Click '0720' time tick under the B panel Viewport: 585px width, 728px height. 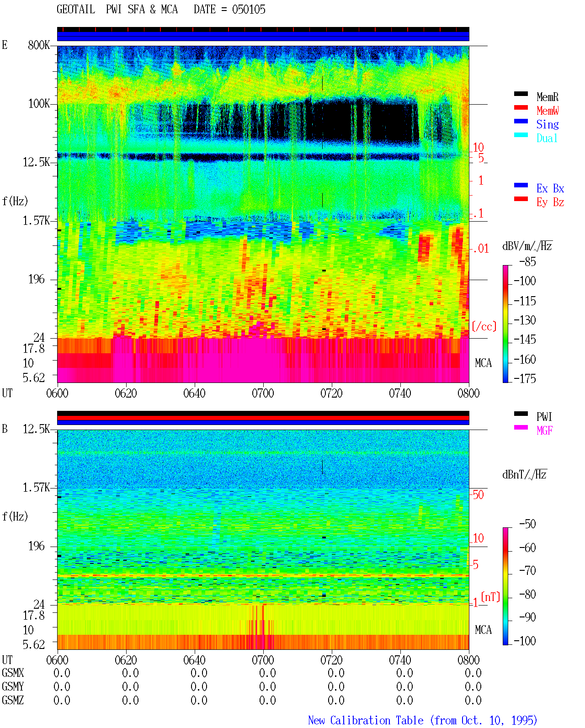(331, 660)
